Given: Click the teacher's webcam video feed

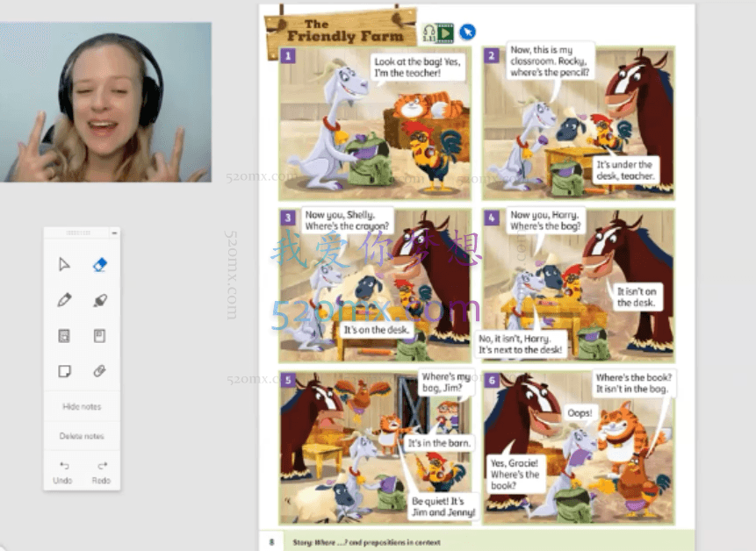Looking at the screenshot, I should coord(105,102).
